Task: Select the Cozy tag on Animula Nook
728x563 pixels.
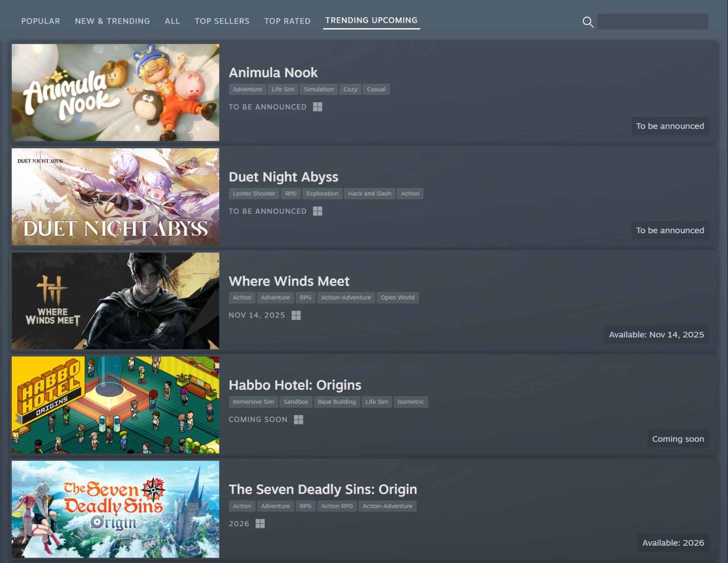Action: tap(350, 89)
